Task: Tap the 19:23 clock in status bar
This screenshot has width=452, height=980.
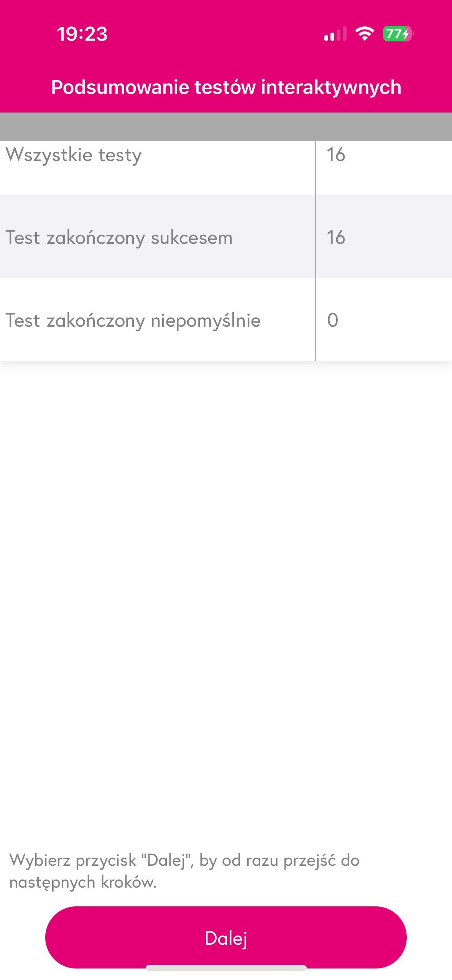Action: [x=82, y=34]
